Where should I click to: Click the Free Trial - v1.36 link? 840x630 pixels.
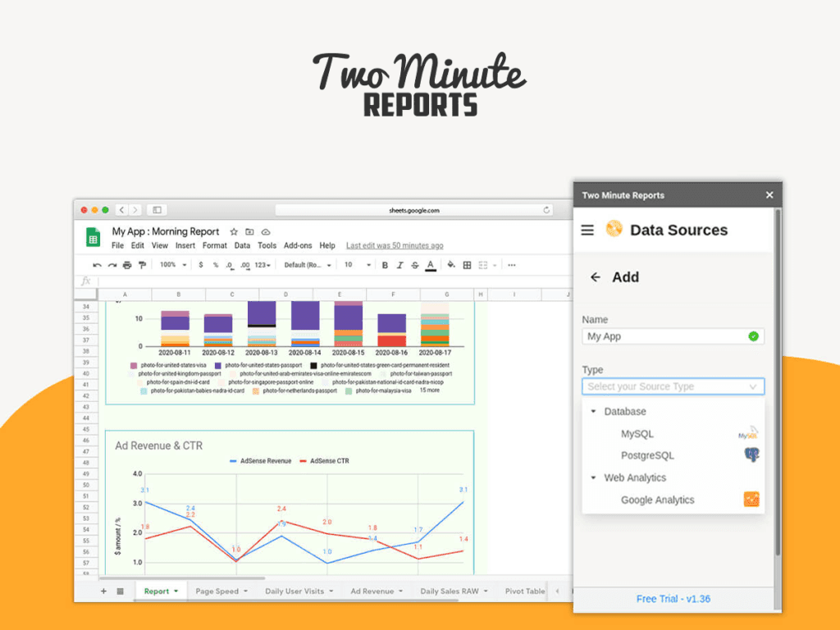click(673, 599)
